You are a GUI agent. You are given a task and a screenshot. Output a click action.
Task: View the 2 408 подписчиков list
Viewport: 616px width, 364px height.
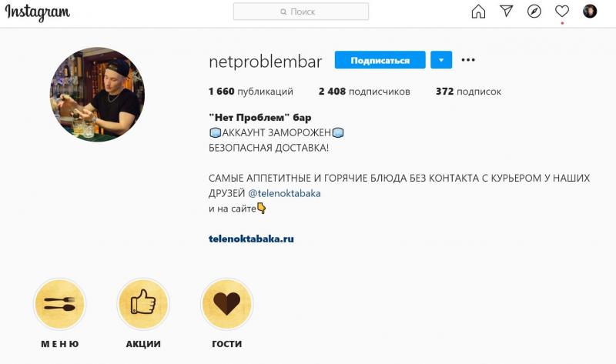click(364, 92)
